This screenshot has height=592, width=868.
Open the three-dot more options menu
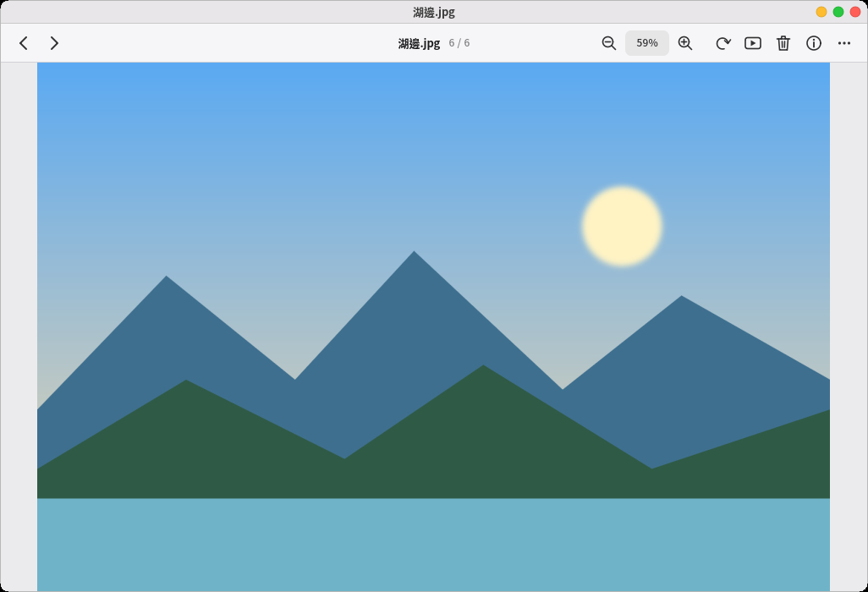click(x=844, y=43)
